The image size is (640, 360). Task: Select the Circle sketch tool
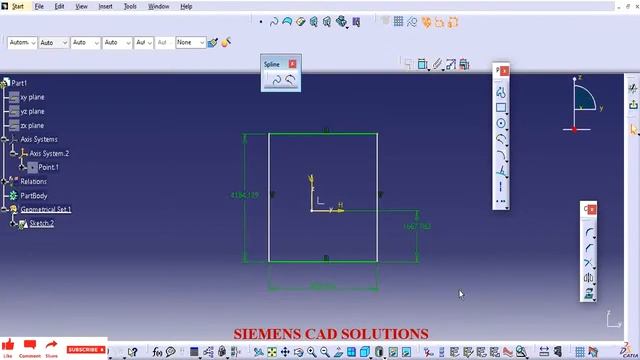pos(501,123)
